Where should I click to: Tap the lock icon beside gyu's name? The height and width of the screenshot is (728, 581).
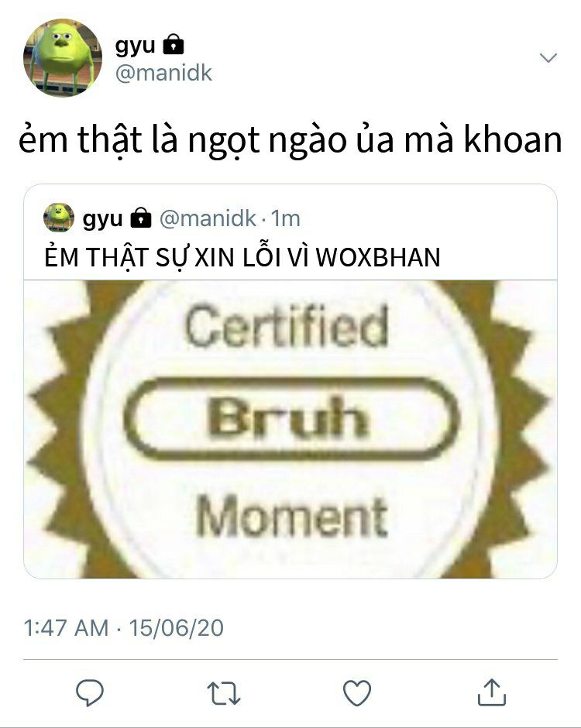[x=174, y=45]
